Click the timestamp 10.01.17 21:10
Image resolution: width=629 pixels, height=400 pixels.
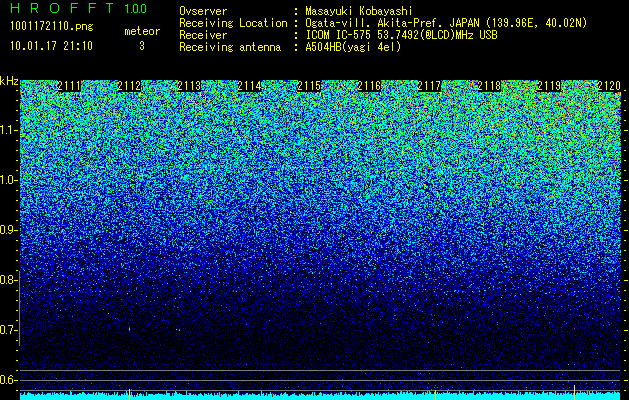coord(51,46)
